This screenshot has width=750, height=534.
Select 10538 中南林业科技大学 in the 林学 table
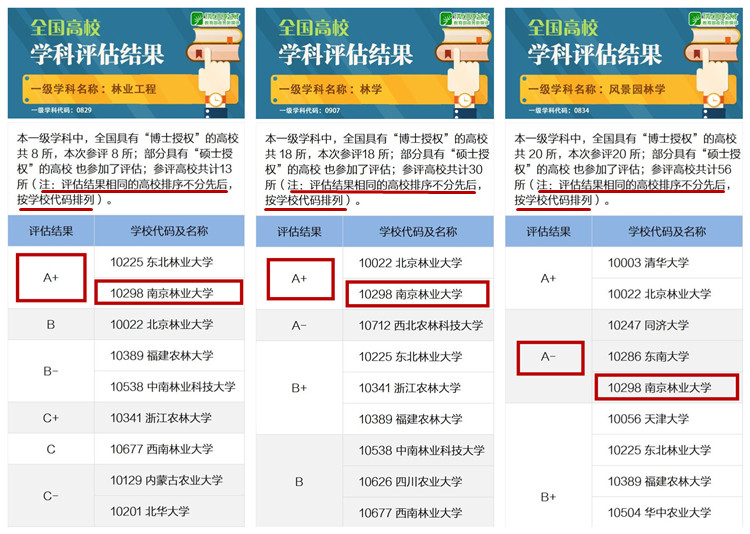point(421,450)
